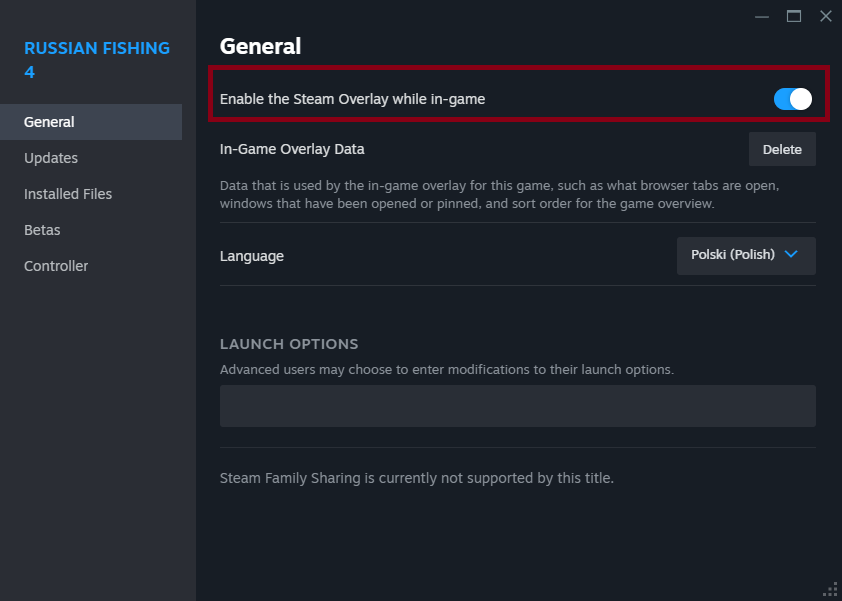Image resolution: width=842 pixels, height=601 pixels.
Task: Switch to the Updates section
Action: (51, 158)
